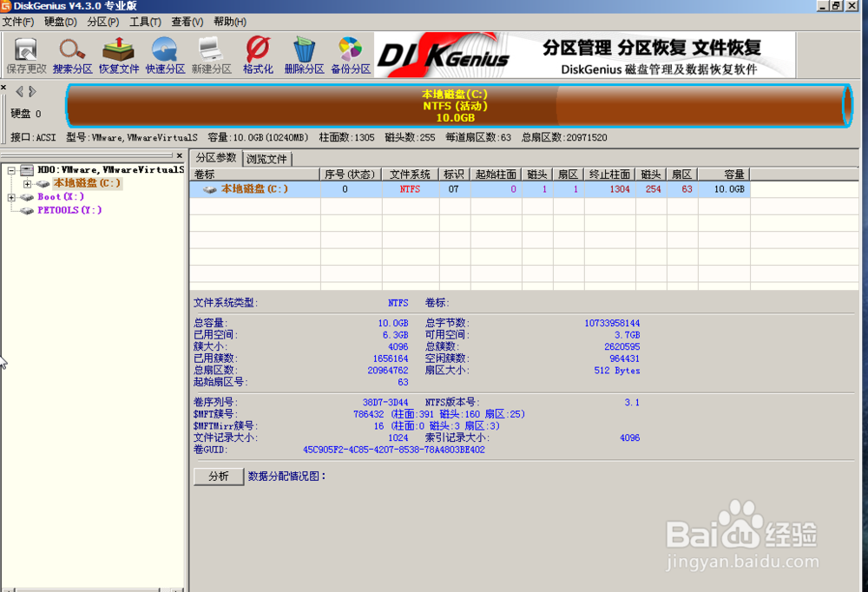Open the 硬盘(D) menu
Screen dimensions: 868x592
61,22
